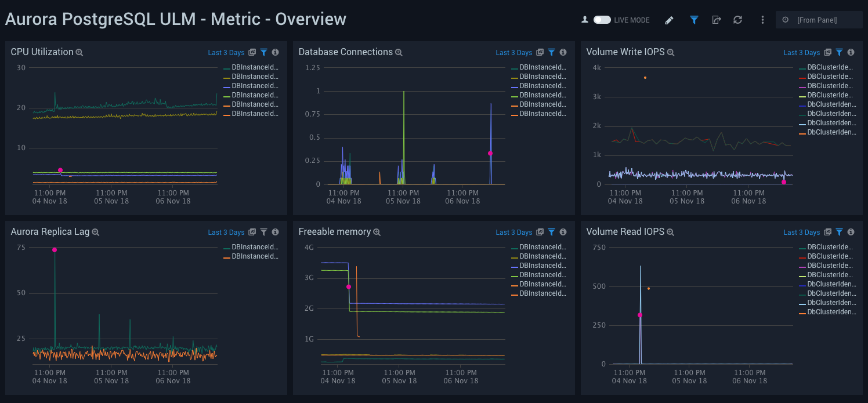Open the pencil edit icon in the dashboard toolbar
Screen dimensions: 868x403
[669, 20]
